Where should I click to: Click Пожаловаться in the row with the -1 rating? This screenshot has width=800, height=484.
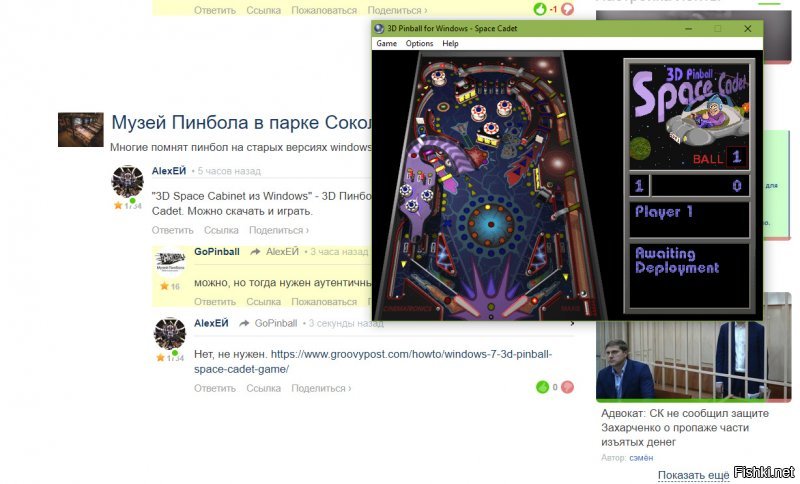pos(324,10)
